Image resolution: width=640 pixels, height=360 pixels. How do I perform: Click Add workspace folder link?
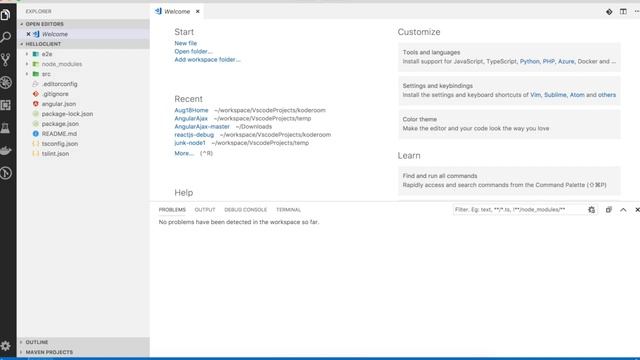pyautogui.click(x=207, y=60)
